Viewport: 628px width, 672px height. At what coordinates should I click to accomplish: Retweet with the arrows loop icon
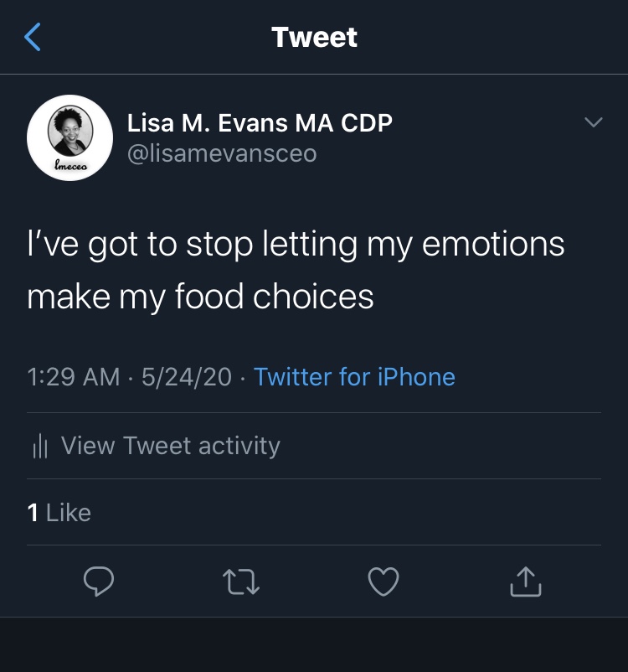point(241,582)
